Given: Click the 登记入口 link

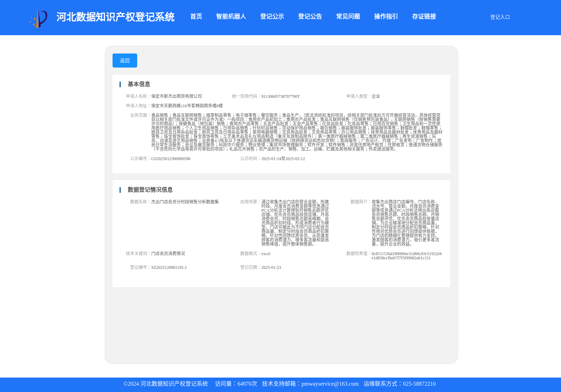Looking at the screenshot, I should [x=500, y=17].
